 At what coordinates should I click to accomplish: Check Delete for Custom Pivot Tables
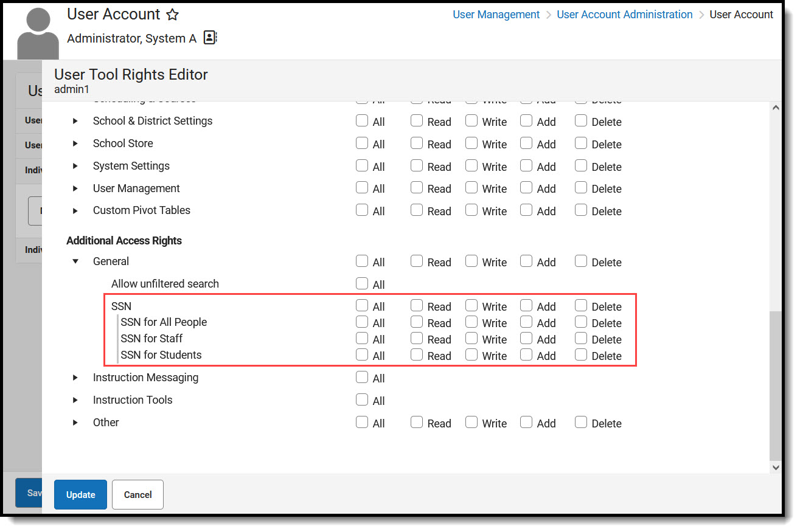point(581,210)
